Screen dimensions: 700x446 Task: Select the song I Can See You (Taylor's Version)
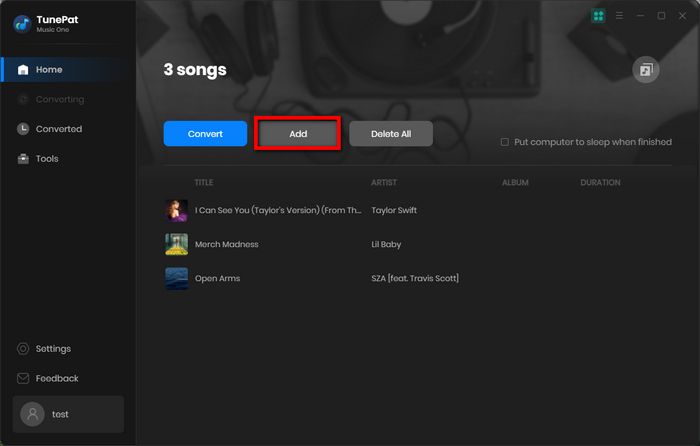point(278,210)
